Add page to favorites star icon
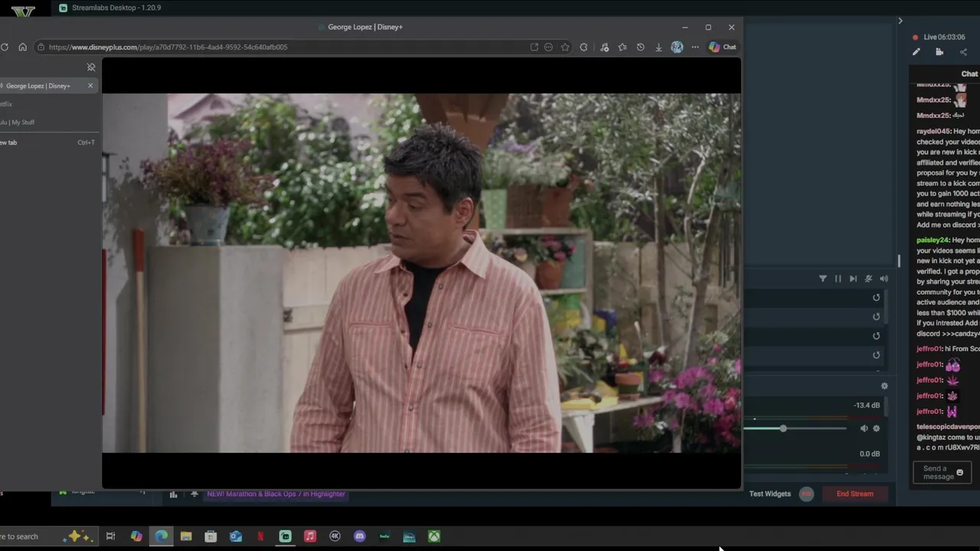This screenshot has width=980, height=551. click(x=565, y=47)
